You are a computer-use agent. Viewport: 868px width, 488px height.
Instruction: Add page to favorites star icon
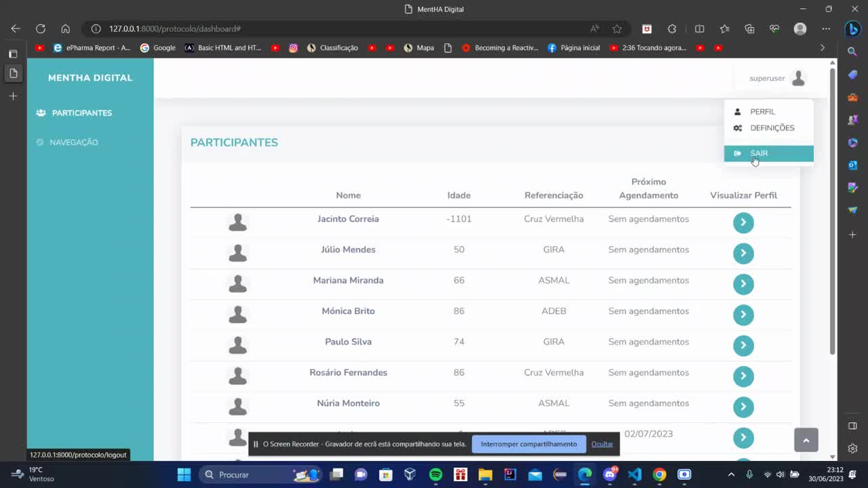[617, 28]
